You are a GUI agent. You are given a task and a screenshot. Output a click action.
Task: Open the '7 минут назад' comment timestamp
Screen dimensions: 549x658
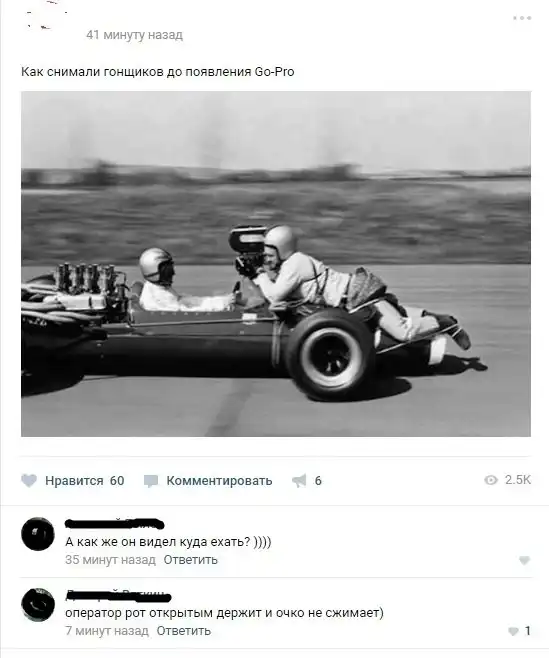107,631
